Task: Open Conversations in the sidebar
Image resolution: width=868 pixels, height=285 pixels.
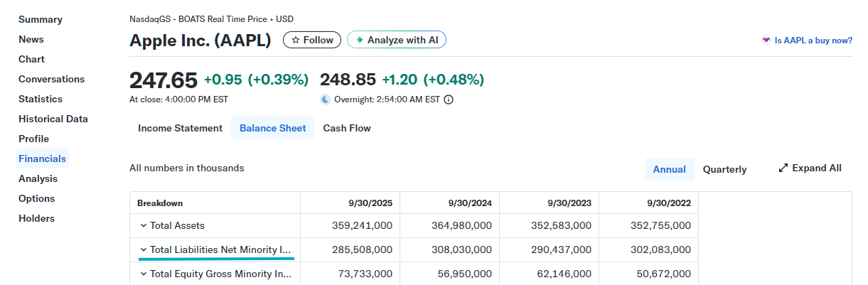Action: coord(51,79)
